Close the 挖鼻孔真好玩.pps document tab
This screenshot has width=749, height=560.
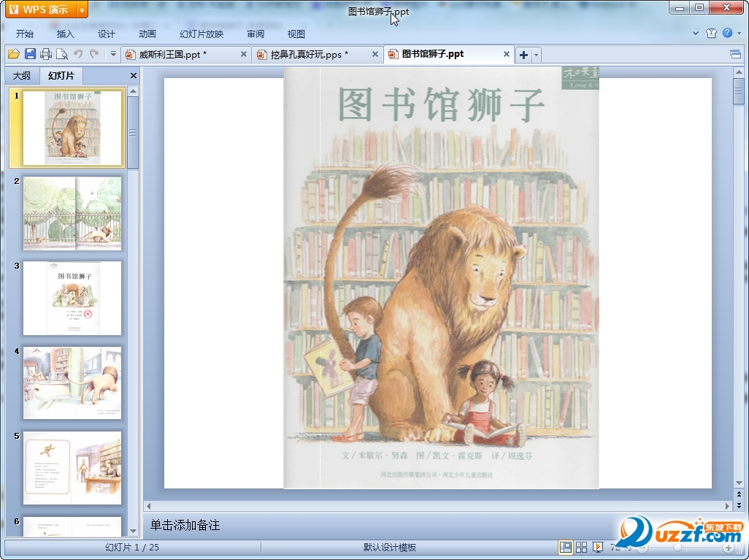click(375, 55)
